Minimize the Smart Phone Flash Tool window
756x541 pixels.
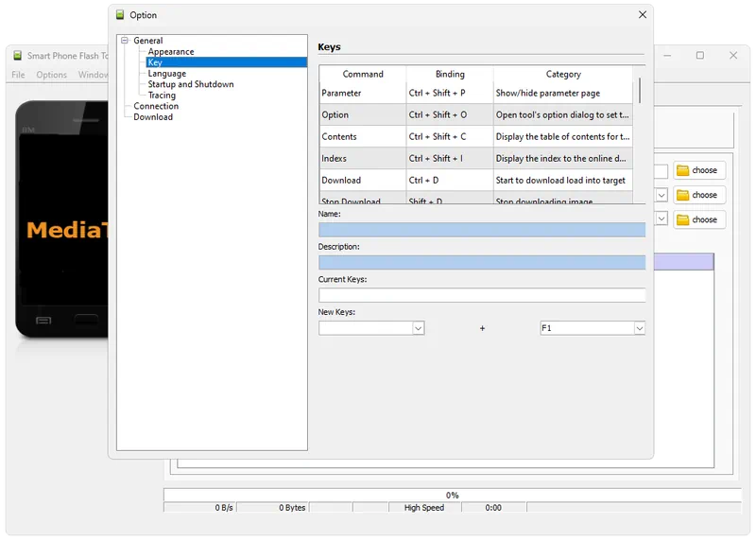tap(667, 56)
